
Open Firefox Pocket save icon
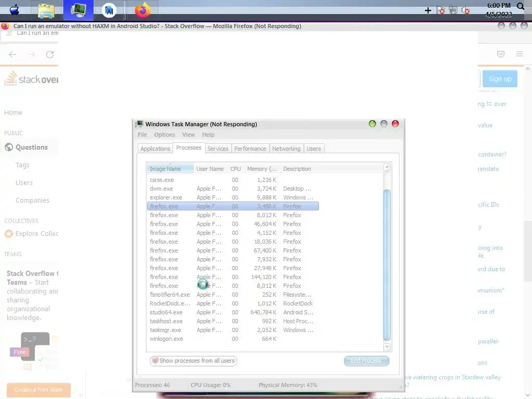[x=500, y=54]
